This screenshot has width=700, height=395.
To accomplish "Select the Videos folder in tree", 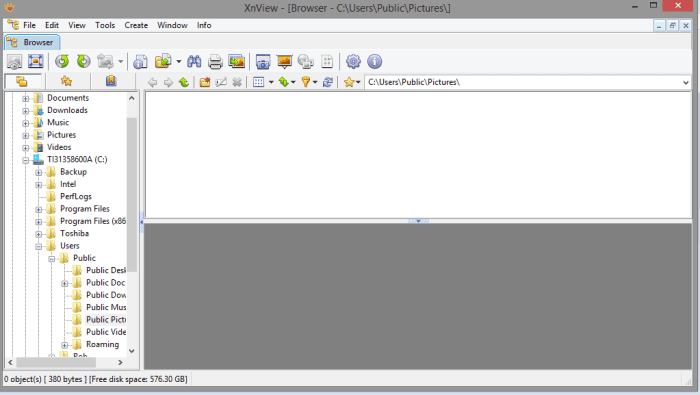I will click(x=59, y=147).
